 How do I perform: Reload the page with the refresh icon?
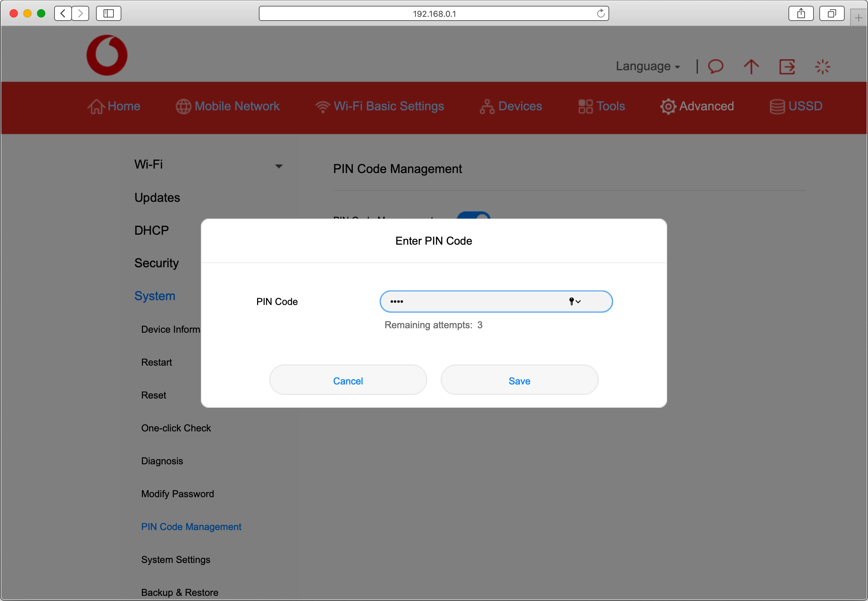click(x=601, y=13)
